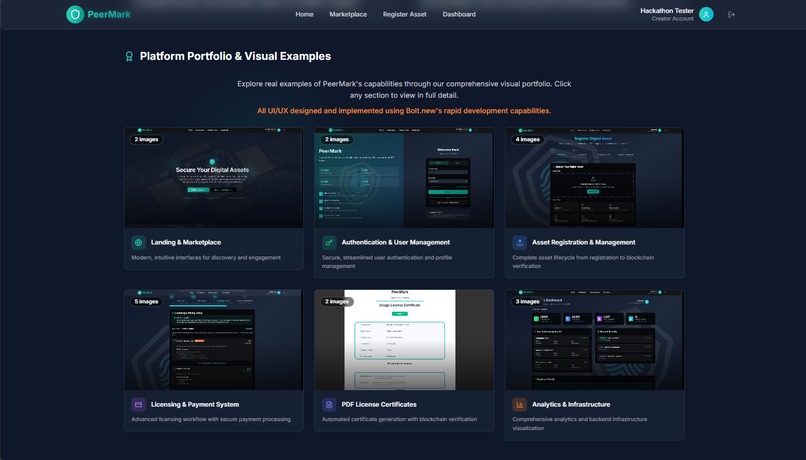The width and height of the screenshot is (806, 460).
Task: Click the chart icon for Analytics & Infrastructure
Action: point(519,404)
